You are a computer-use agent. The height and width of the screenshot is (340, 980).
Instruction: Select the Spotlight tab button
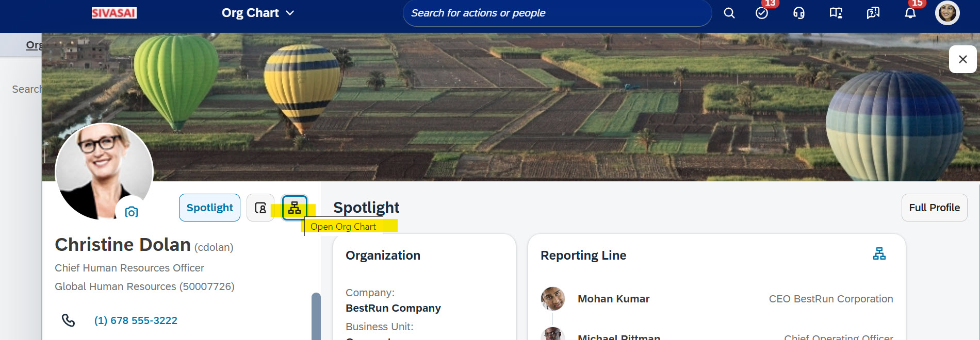click(209, 208)
